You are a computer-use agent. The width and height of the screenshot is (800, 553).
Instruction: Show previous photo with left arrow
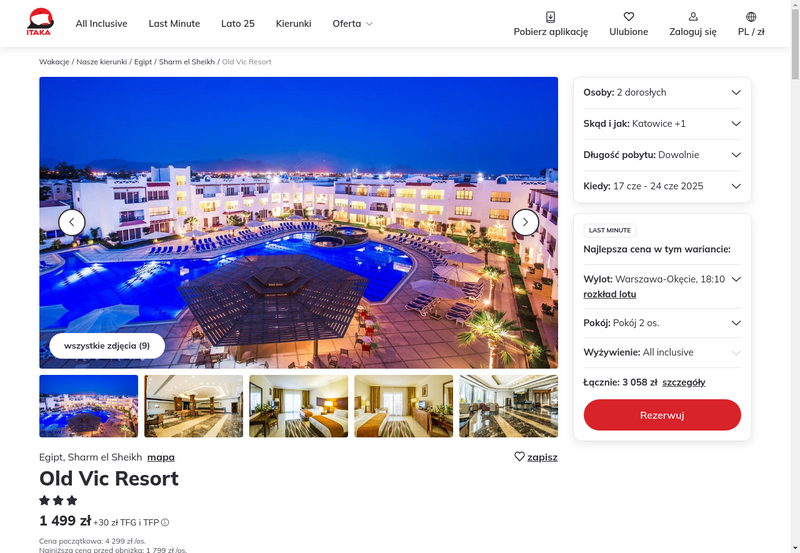(x=71, y=222)
